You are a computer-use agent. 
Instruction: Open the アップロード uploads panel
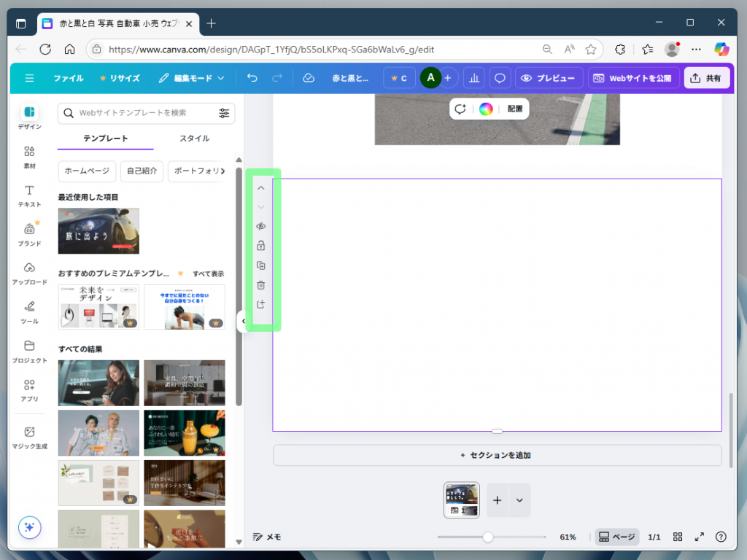click(29, 273)
